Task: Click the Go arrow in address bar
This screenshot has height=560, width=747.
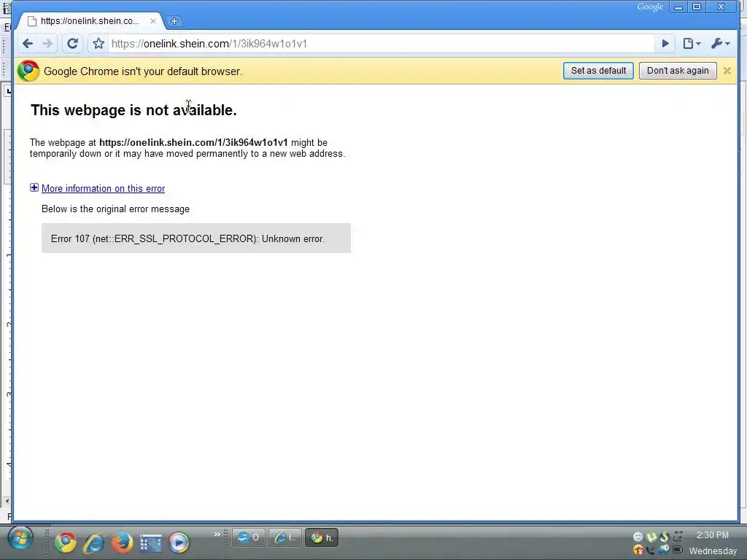Action: pos(665,44)
